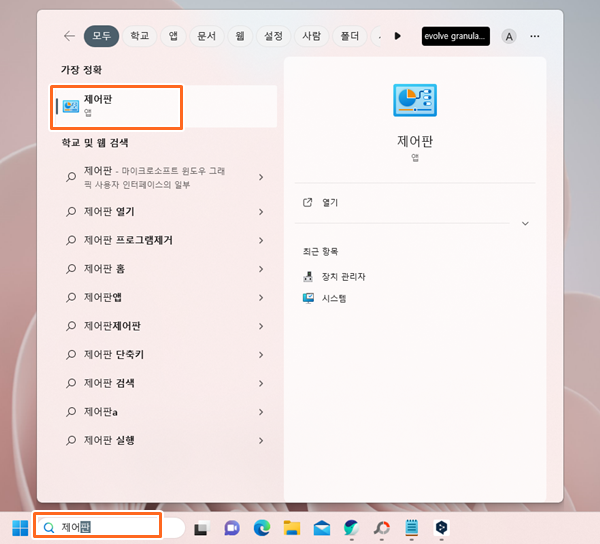Launch Microsoft Edge from the taskbar

point(262,528)
